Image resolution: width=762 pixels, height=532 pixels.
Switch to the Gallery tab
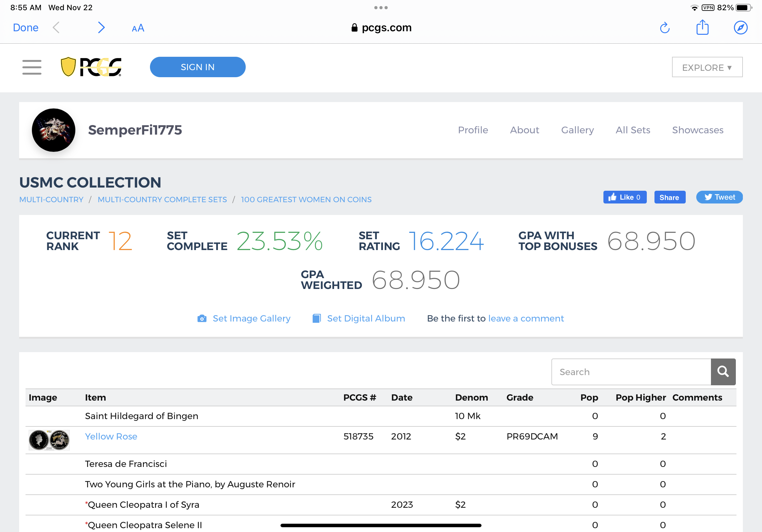coord(577,130)
